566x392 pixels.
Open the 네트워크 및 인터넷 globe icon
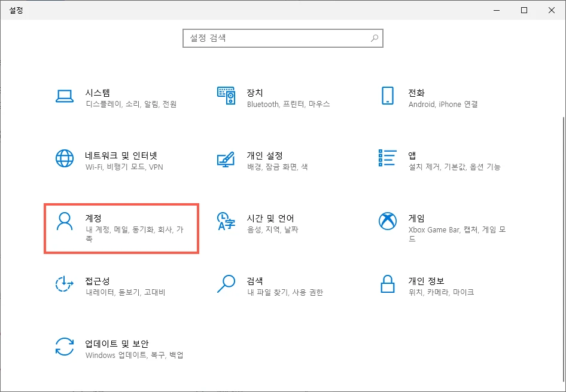pyautogui.click(x=65, y=158)
